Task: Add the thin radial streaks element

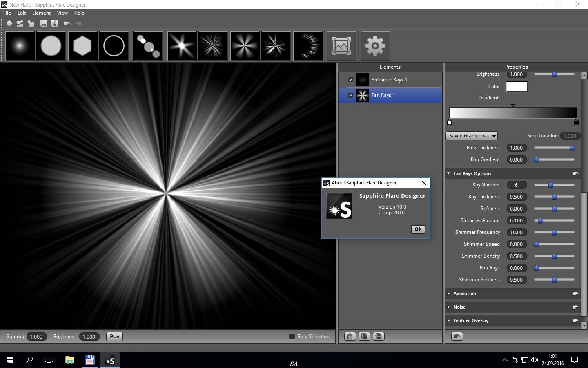Action: click(213, 46)
